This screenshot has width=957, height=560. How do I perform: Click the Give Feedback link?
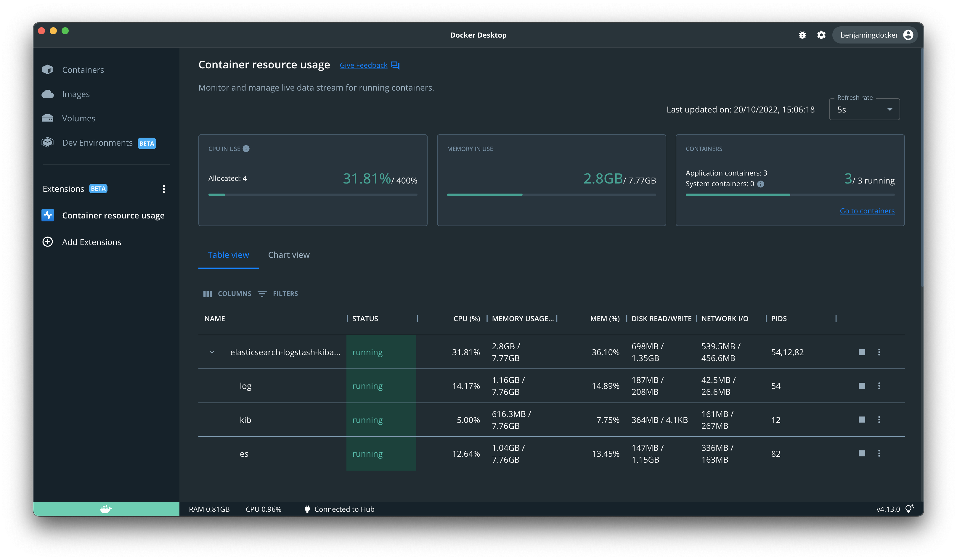coord(363,65)
